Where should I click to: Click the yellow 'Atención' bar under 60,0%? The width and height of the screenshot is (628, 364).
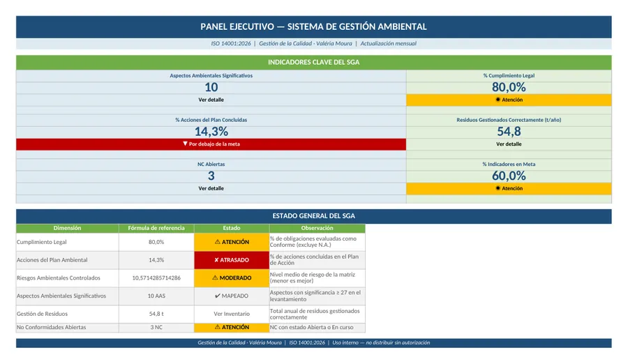pos(509,188)
